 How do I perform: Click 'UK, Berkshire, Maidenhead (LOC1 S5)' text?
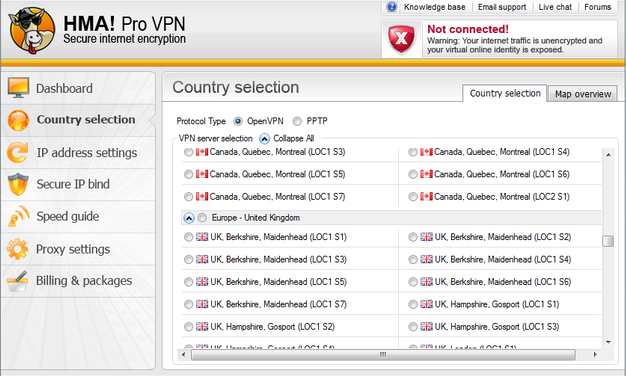pyautogui.click(x=278, y=282)
